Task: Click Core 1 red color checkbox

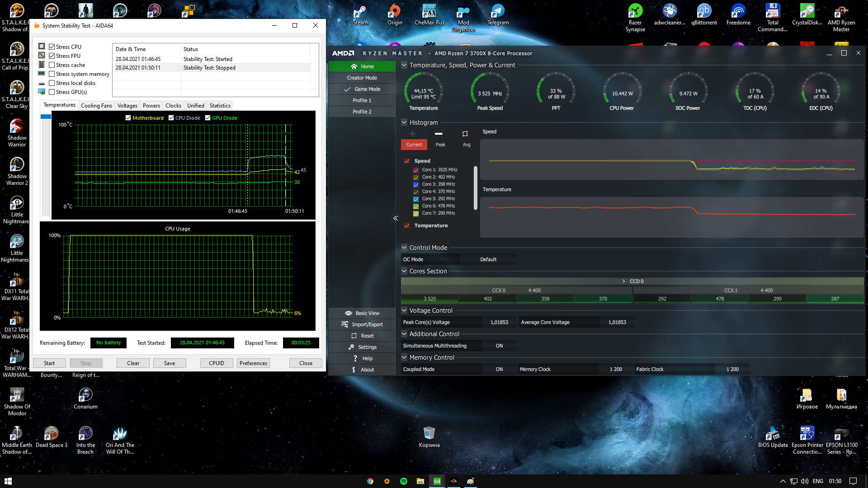Action: click(416, 170)
